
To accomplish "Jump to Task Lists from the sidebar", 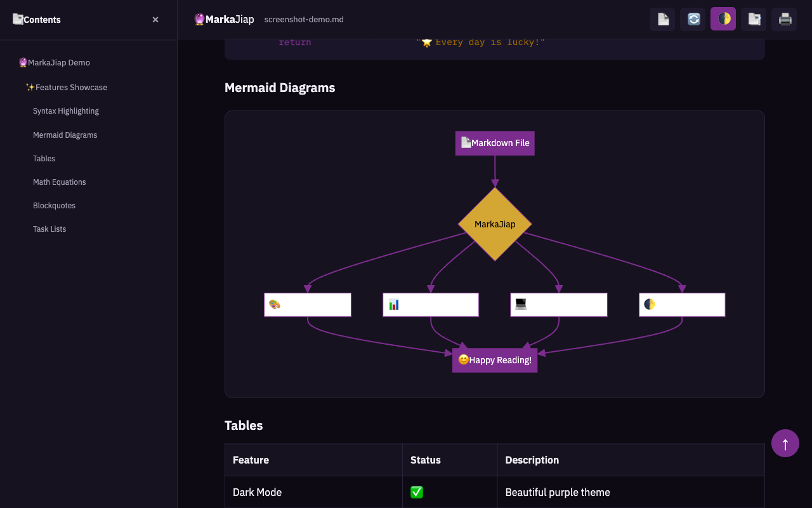I will tap(49, 229).
